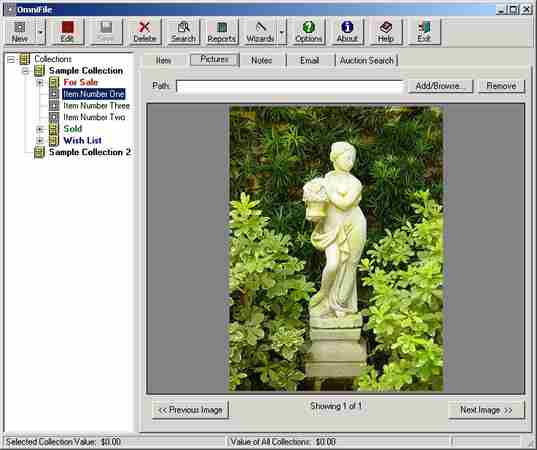Click the greyed-out Save toolbar button
Screen dimensions: 537x450
coord(105,32)
